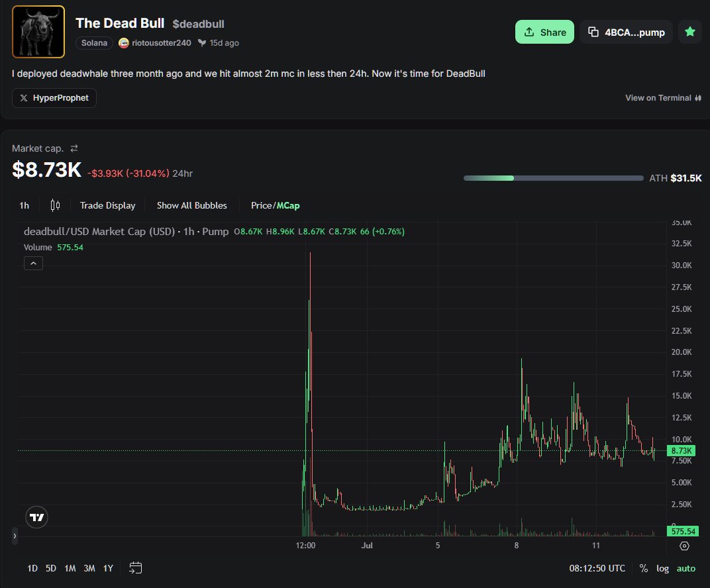Swap the Market cap display arrows icon
Image resolution: width=710 pixels, height=588 pixels.
click(74, 148)
